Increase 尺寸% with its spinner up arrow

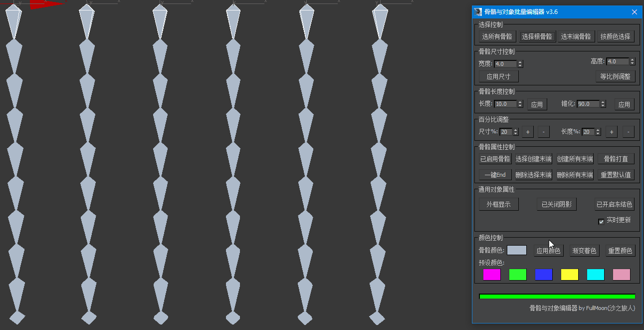pyautogui.click(x=516, y=130)
